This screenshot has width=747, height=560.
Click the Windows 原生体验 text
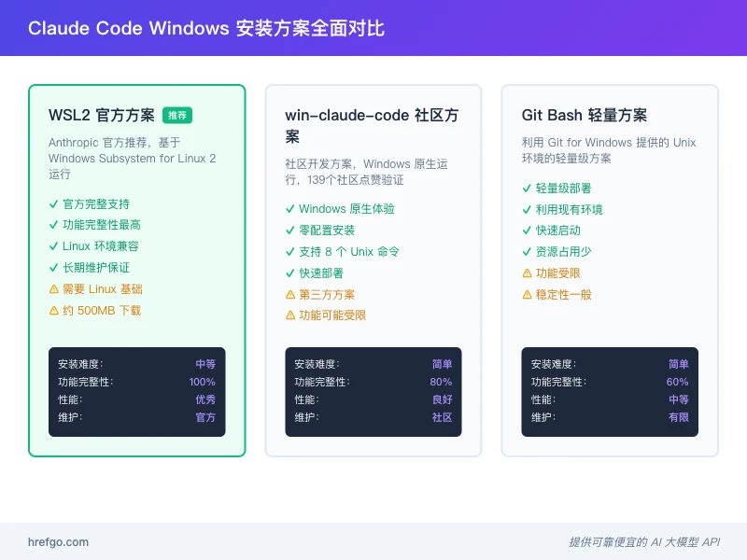pos(346,209)
